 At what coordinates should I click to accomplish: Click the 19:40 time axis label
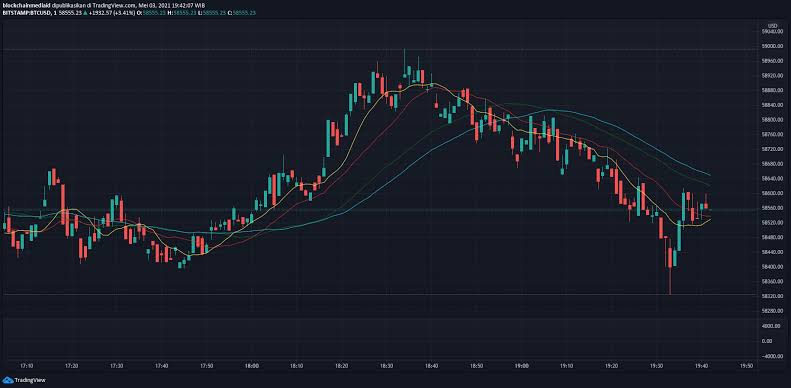click(x=701, y=365)
